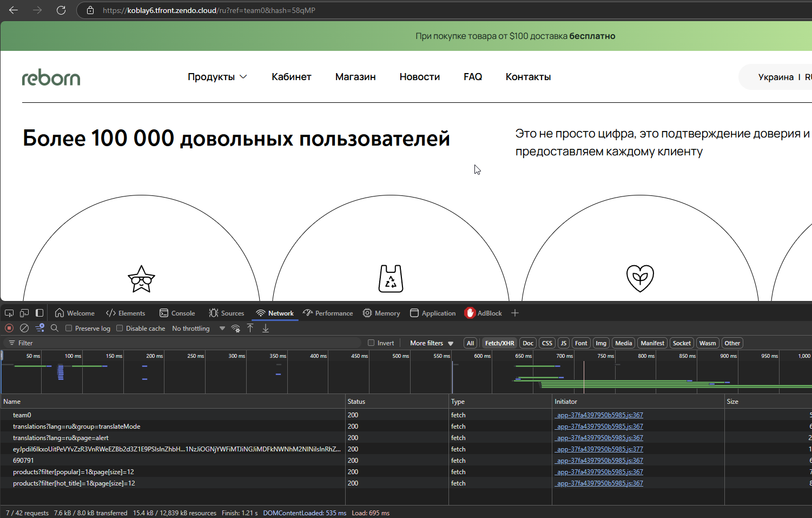Open the Магазин link in site navigation
Screen dimensions: 812x518
[x=355, y=77]
